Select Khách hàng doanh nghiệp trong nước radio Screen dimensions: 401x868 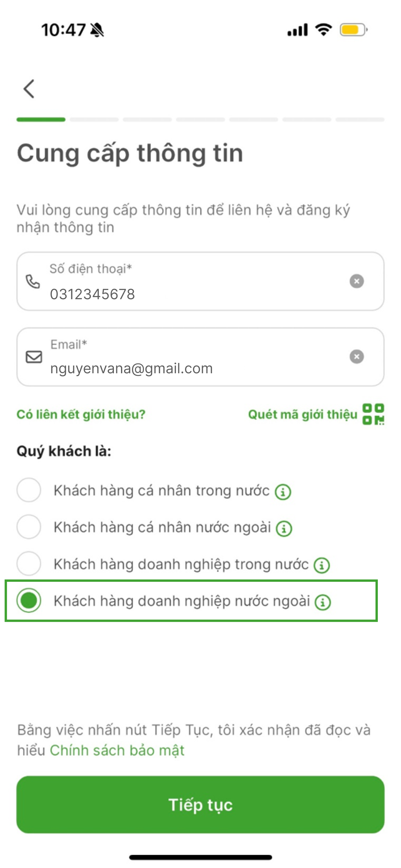tap(29, 563)
